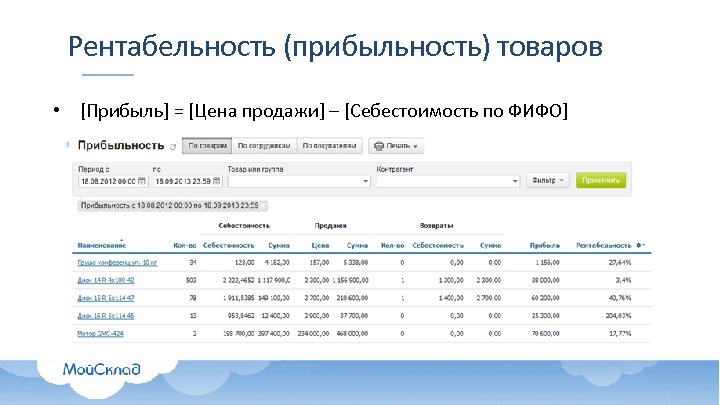Click the 397 400,00 cost sum cell
This screenshot has width=720, height=405.
[x=274, y=333]
